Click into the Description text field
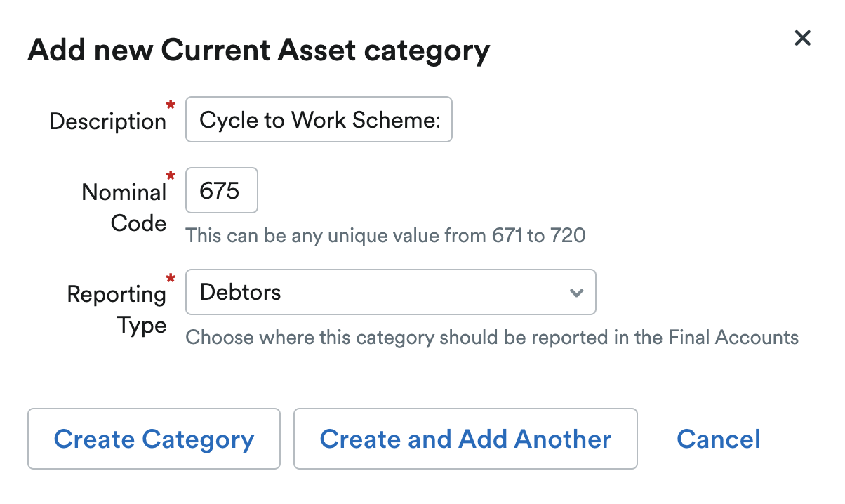 [x=319, y=120]
